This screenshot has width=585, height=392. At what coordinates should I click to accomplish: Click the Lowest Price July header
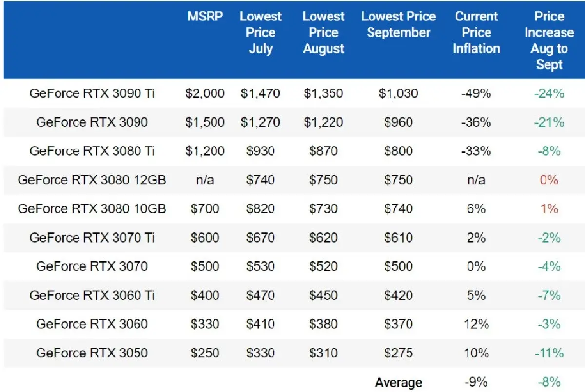pos(260,33)
